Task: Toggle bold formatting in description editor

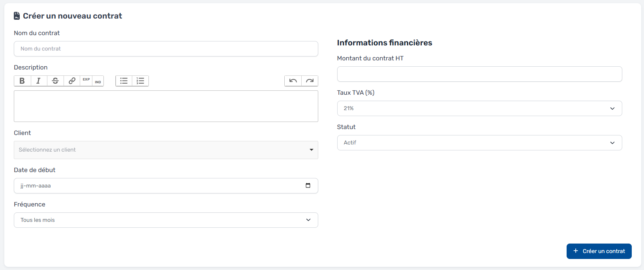Action: click(22, 81)
